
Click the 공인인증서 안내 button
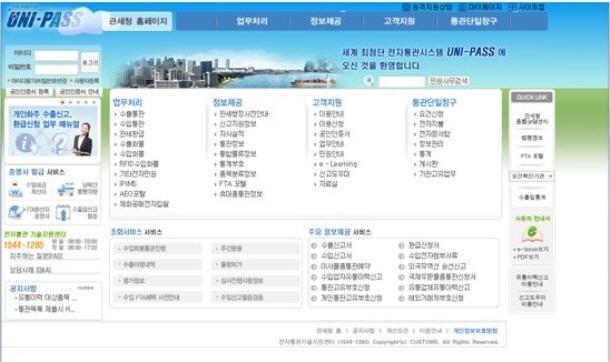pos(78,92)
